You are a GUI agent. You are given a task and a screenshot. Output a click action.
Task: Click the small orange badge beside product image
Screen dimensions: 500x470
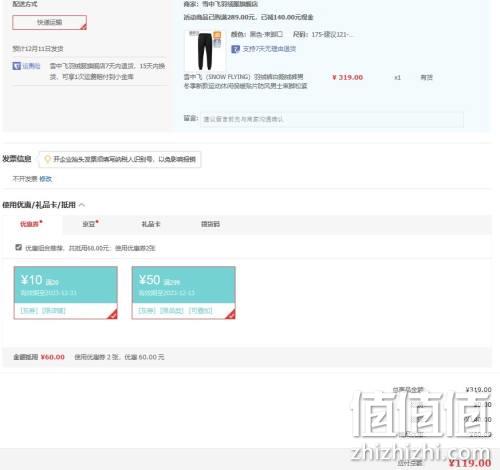[x=217, y=35]
